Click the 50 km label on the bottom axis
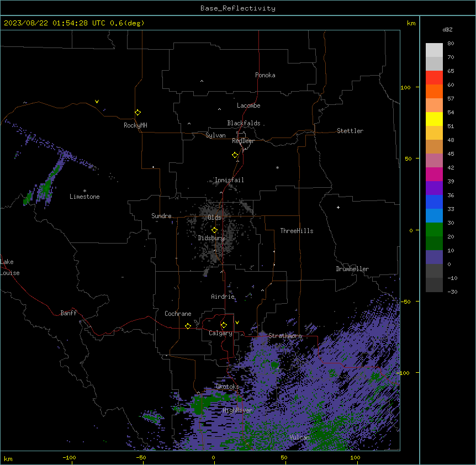Screen dimensions: 476x465 click(284, 457)
